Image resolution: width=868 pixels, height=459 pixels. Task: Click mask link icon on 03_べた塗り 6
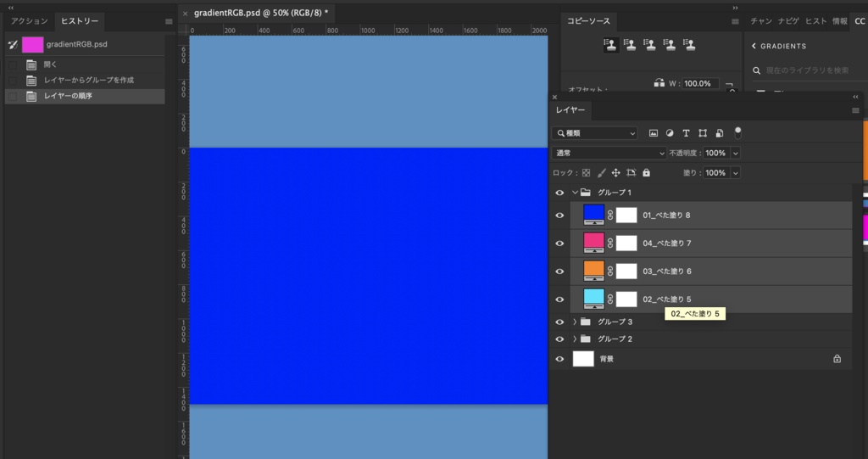610,271
